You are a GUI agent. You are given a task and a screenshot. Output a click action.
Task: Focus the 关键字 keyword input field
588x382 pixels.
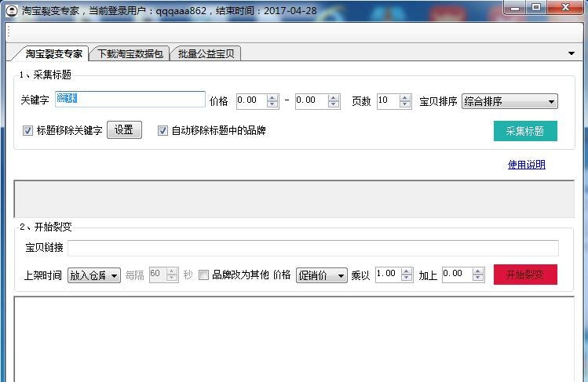[130, 100]
